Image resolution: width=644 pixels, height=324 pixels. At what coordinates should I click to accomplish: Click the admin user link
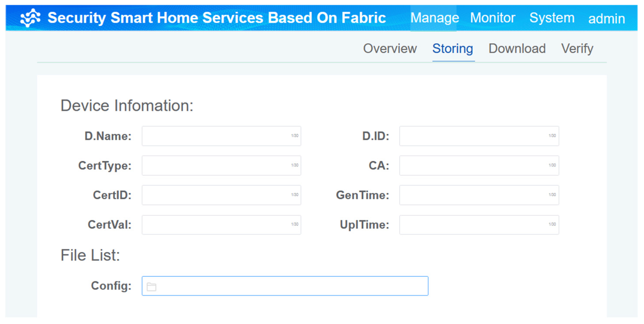[606, 19]
